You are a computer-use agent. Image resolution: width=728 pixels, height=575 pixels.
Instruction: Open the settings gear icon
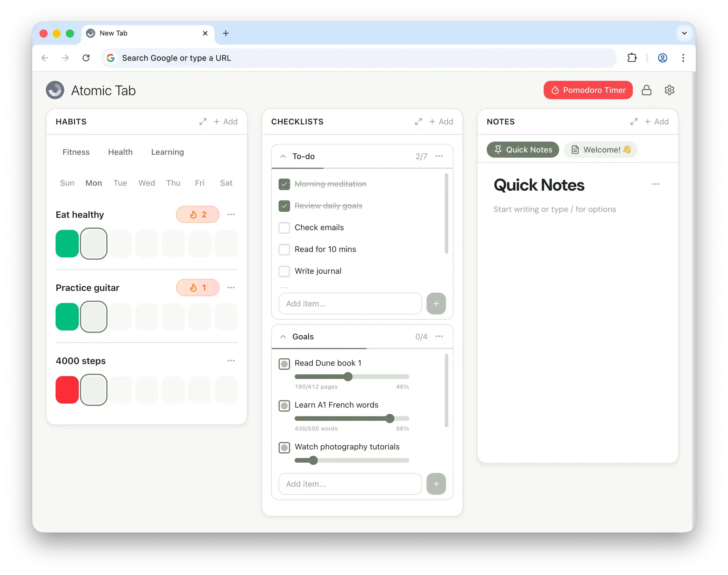point(670,90)
